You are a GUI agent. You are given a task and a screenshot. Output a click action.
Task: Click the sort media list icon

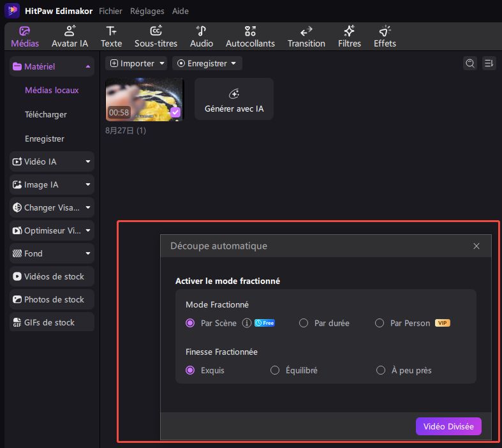coord(489,63)
